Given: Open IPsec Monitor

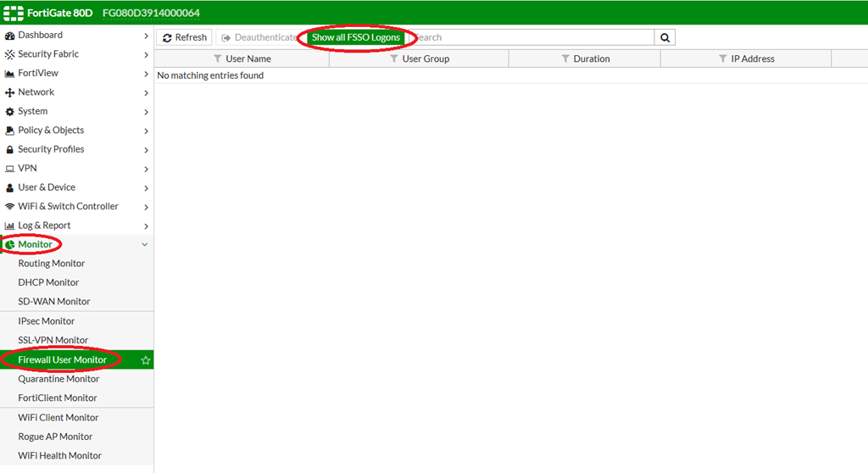Looking at the screenshot, I should coord(47,320).
